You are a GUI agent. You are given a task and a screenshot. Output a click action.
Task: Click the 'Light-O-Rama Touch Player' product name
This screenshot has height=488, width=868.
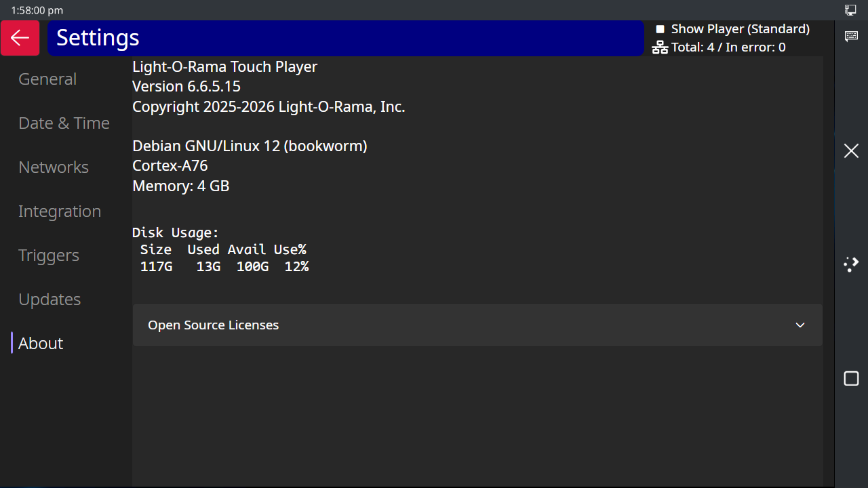(x=224, y=67)
